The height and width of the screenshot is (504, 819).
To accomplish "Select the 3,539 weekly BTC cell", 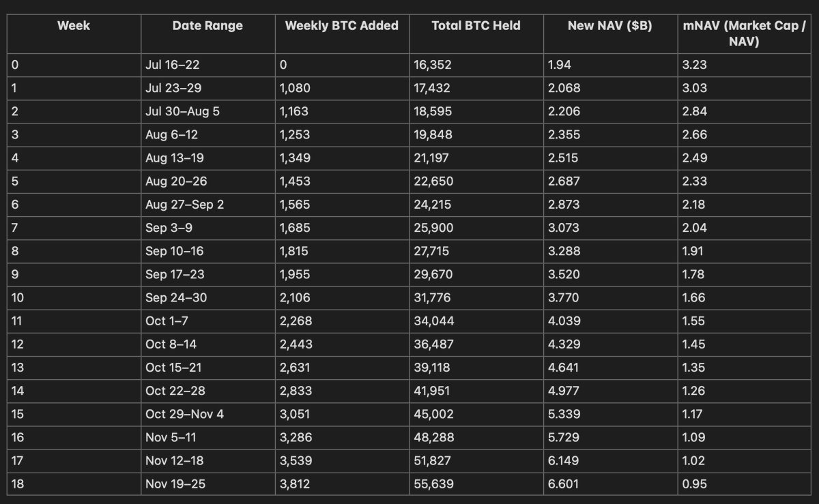I will 296,460.
